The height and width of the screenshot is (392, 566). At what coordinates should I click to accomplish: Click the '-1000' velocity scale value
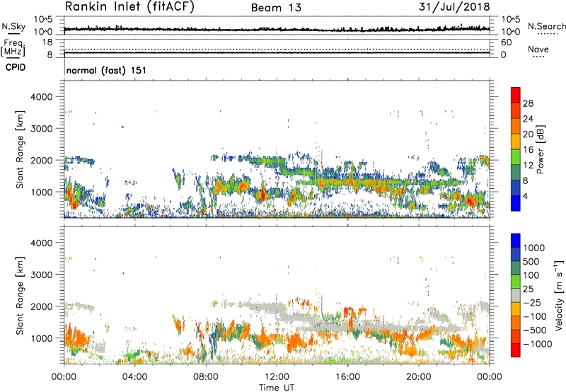(x=537, y=344)
